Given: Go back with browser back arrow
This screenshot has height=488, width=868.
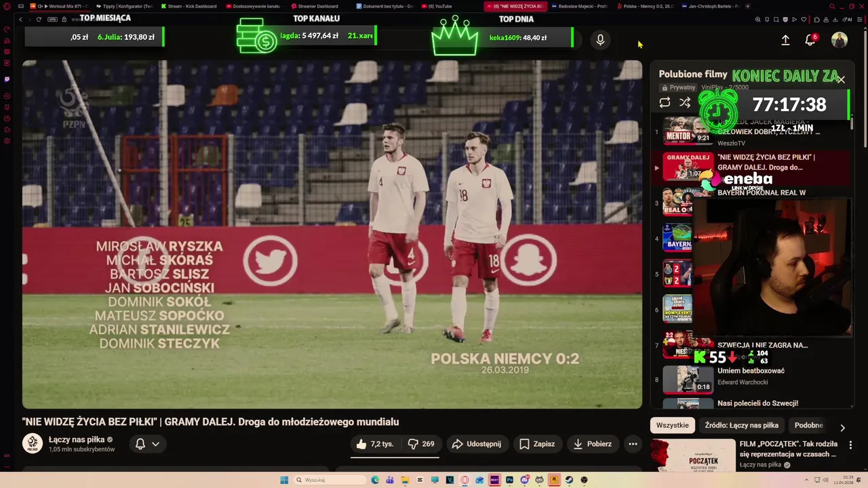Looking at the screenshot, I should (20, 20).
